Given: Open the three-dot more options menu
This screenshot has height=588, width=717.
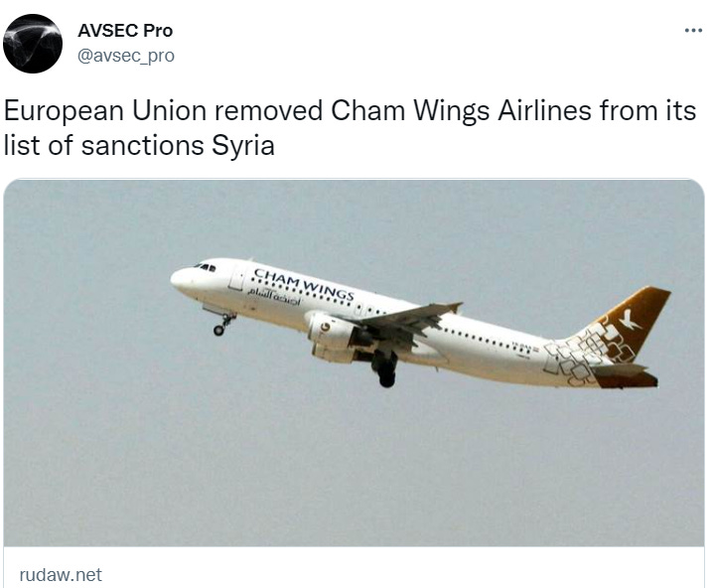Looking at the screenshot, I should click(693, 31).
